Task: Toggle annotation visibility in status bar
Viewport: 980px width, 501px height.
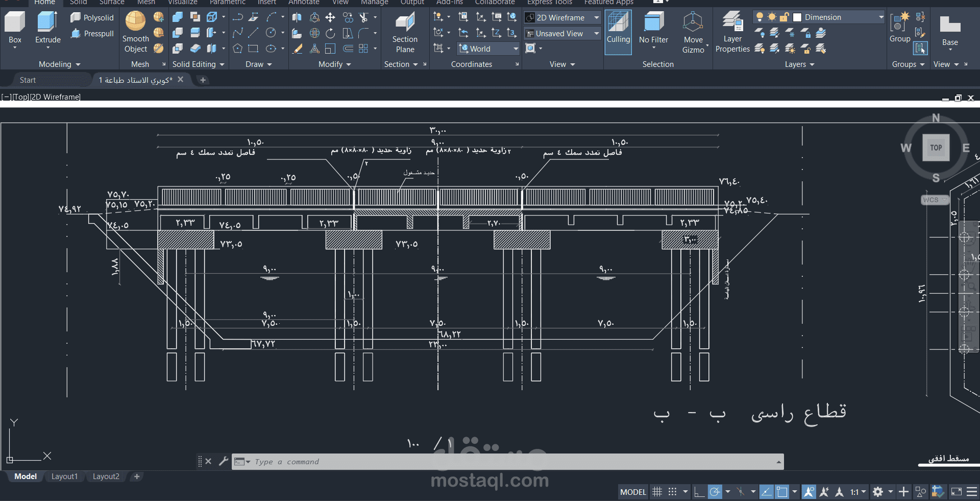Action: 809,492
